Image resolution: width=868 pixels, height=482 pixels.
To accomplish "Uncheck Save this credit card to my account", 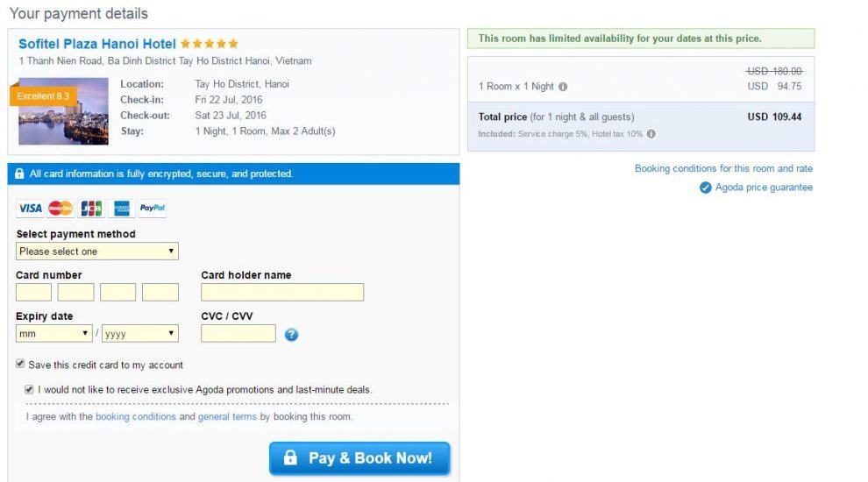I will 20,364.
